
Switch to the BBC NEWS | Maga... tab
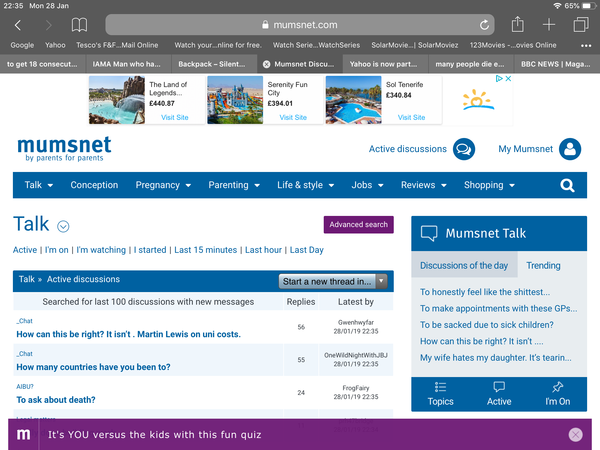555,64
